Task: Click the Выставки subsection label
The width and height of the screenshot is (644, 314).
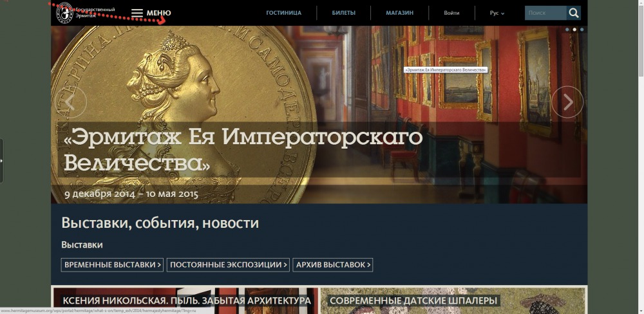Action: click(82, 245)
